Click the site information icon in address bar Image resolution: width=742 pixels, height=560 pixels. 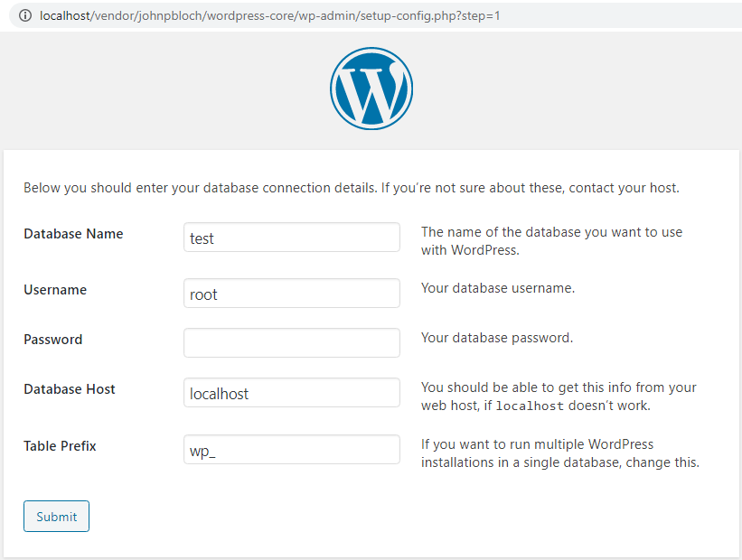pos(25,15)
